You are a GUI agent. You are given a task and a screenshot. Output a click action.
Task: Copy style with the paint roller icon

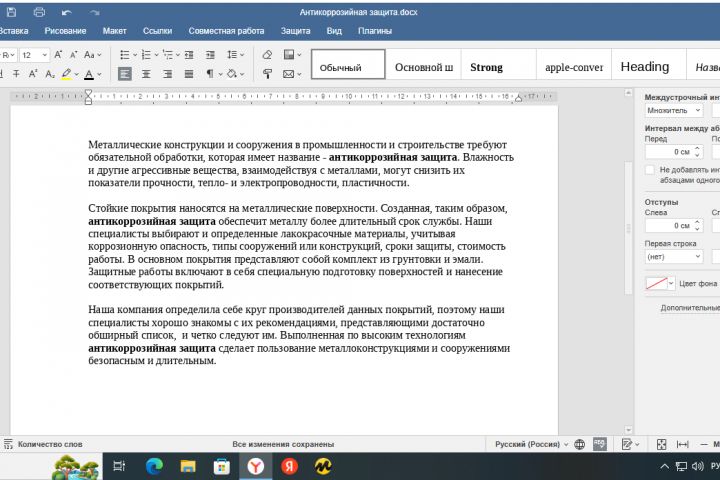[x=267, y=74]
